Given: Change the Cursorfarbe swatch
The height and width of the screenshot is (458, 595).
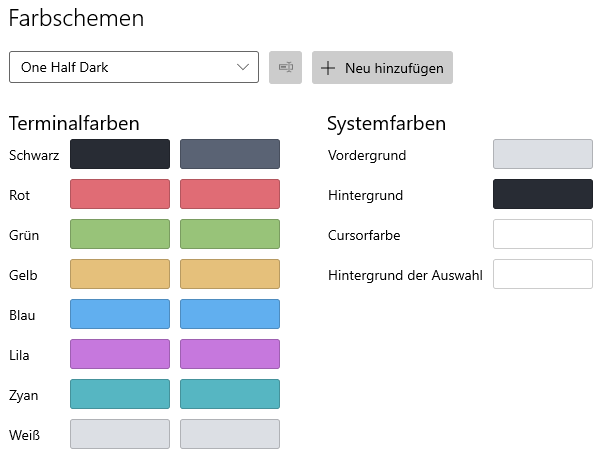Looking at the screenshot, I should point(543,234).
